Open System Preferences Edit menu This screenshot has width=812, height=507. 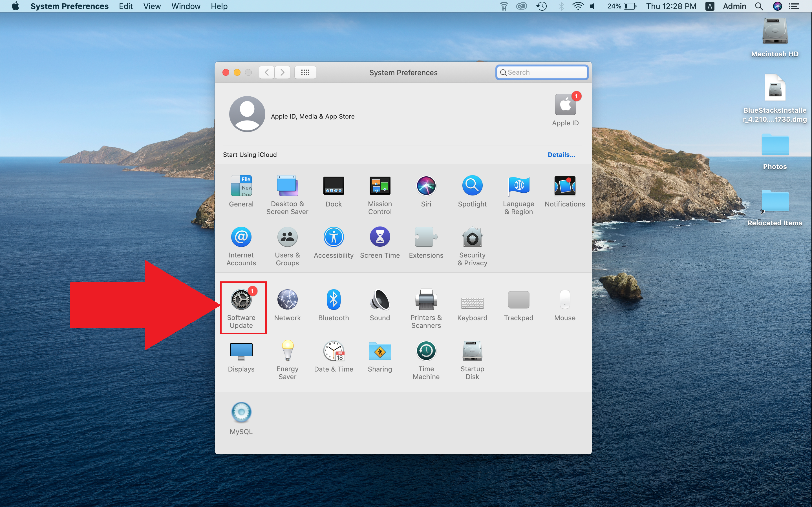pyautogui.click(x=126, y=6)
